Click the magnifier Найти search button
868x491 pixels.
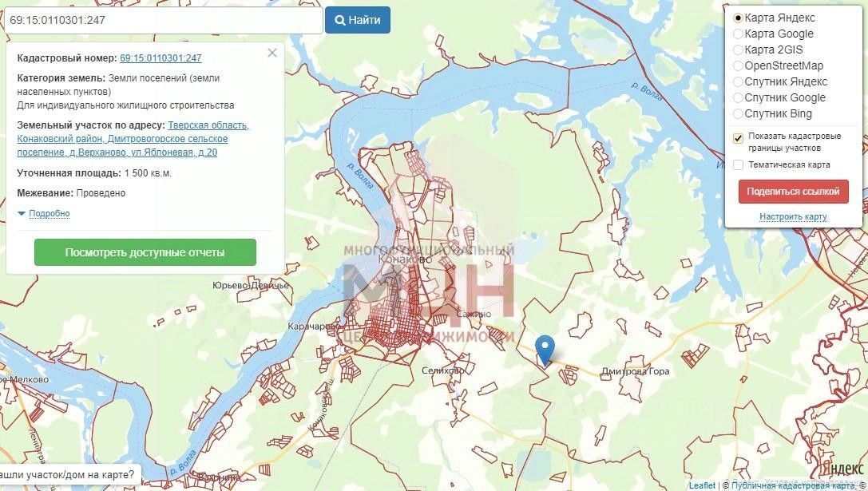(x=358, y=20)
